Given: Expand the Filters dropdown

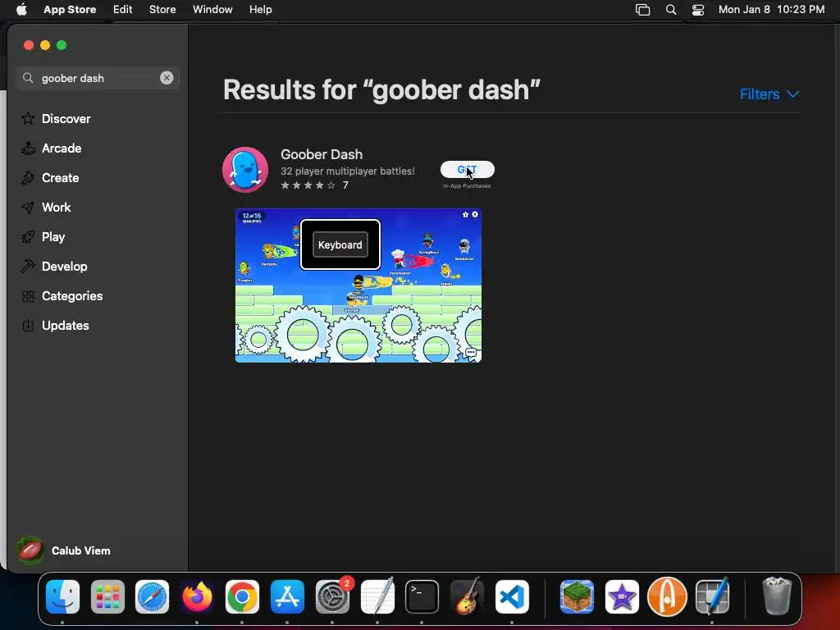Looking at the screenshot, I should (769, 94).
